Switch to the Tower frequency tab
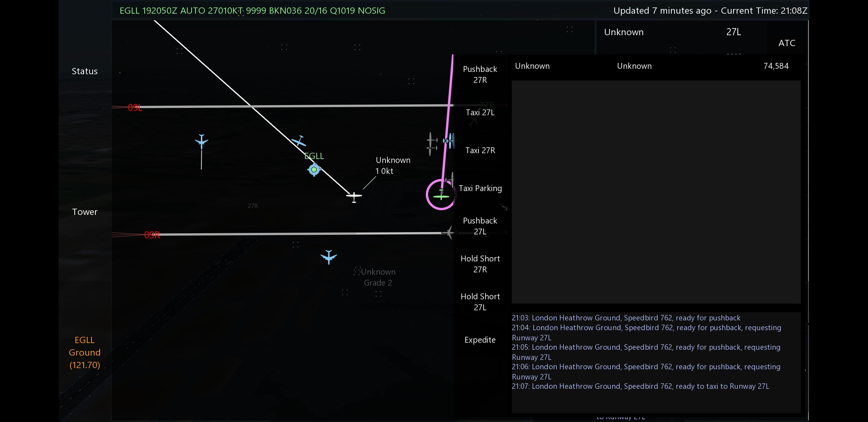Viewport: 868px width, 422px height. tap(84, 212)
